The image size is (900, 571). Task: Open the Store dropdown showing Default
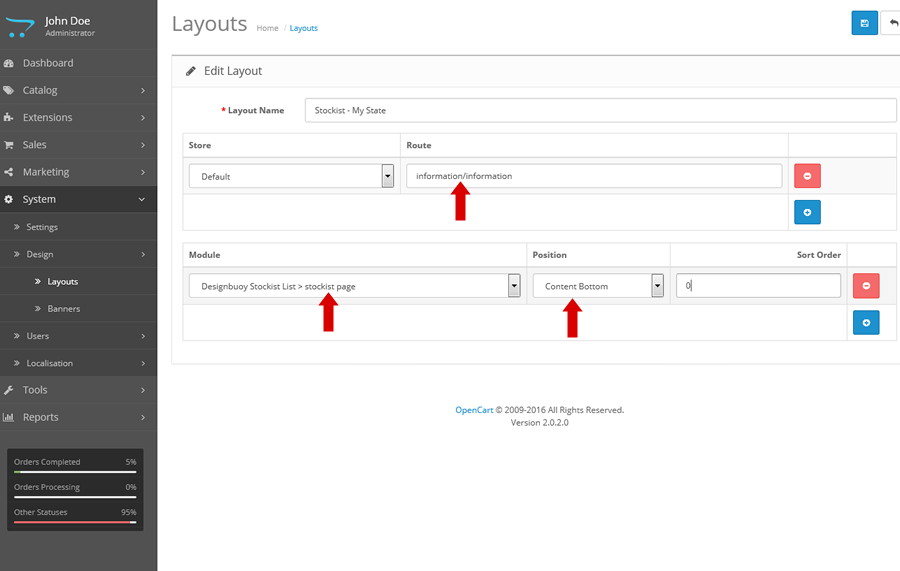291,176
